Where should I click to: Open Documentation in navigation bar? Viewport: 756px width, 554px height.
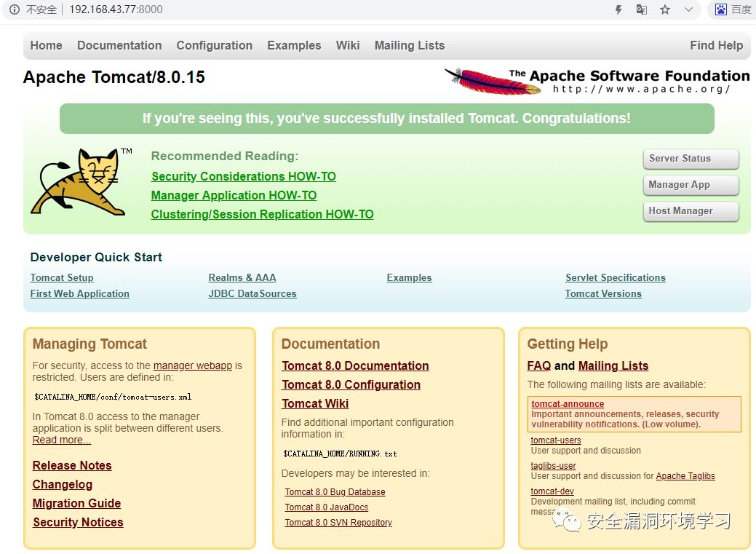(119, 45)
